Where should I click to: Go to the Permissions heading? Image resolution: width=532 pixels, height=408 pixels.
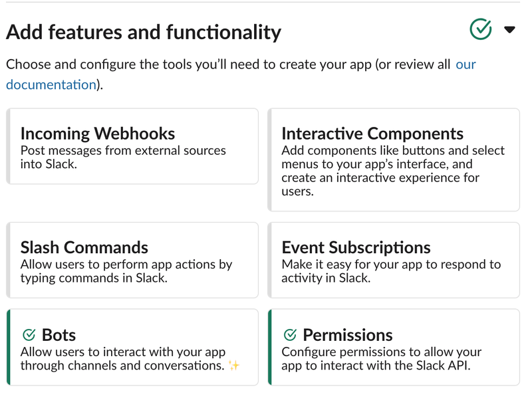(x=347, y=335)
